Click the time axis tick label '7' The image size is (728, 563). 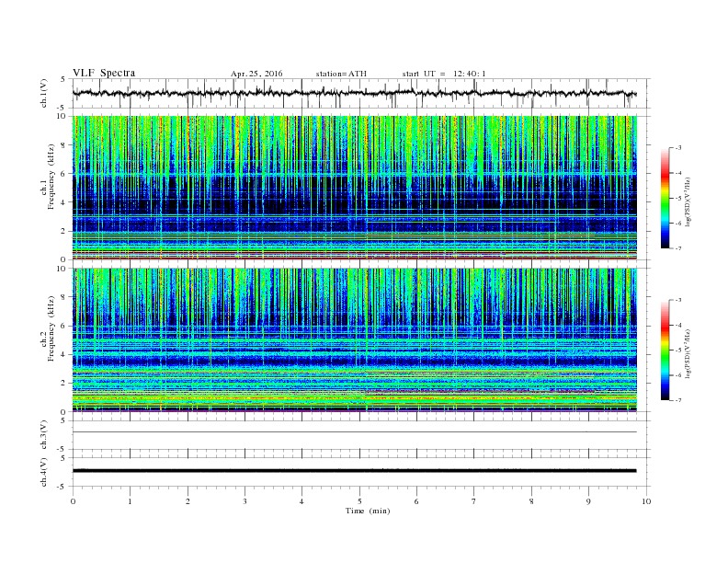pos(474,501)
